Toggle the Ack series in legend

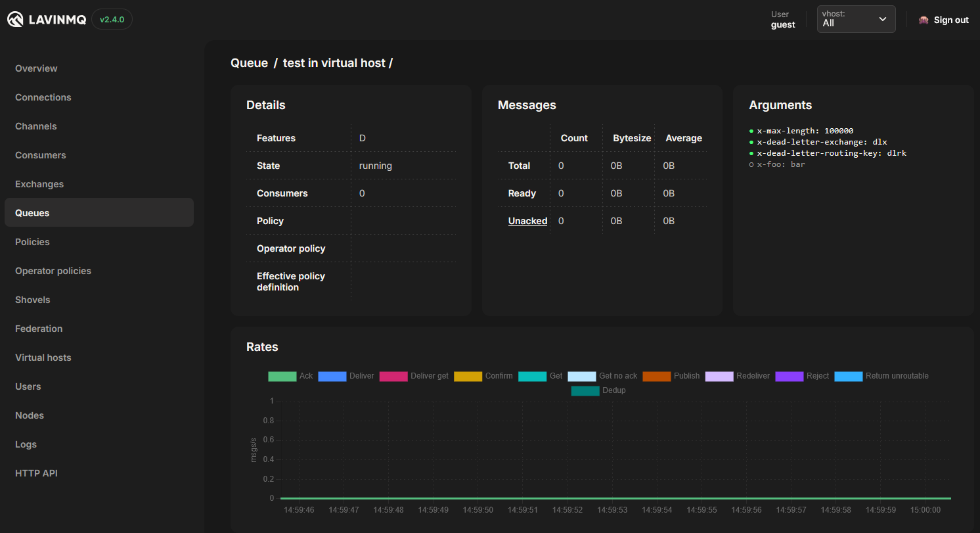(x=290, y=376)
